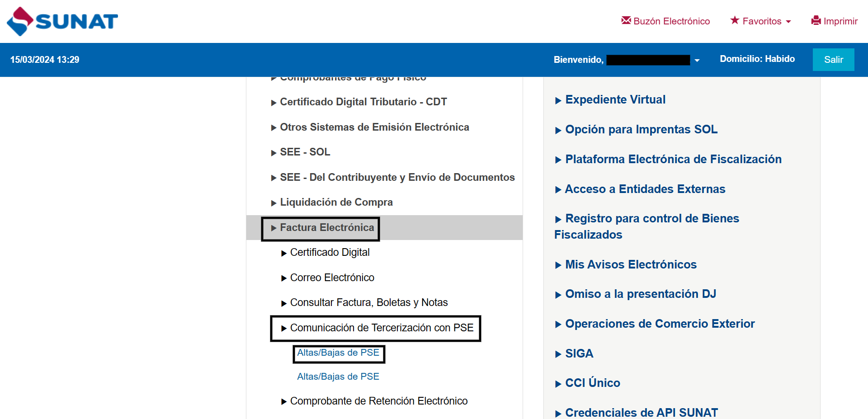Click the Domicilio: Habido status text
Viewport: 868px width, 419px height.
[x=757, y=59]
